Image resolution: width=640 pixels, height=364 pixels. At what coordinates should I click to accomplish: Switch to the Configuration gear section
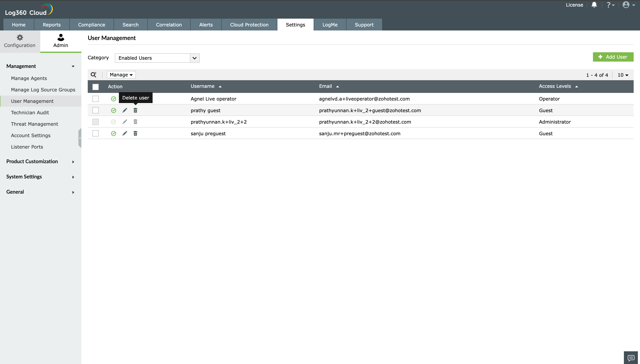pos(20,41)
